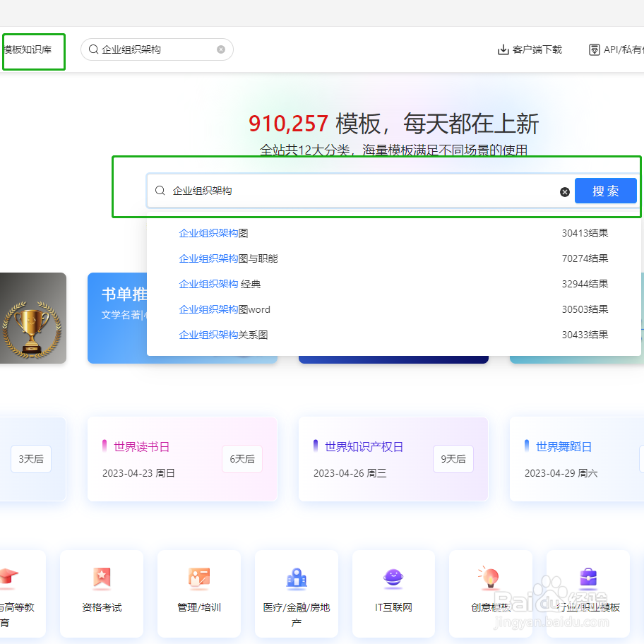The height and width of the screenshot is (644, 644).
Task: Focus the top bar 企业组织架构 search field
Action: 157,49
